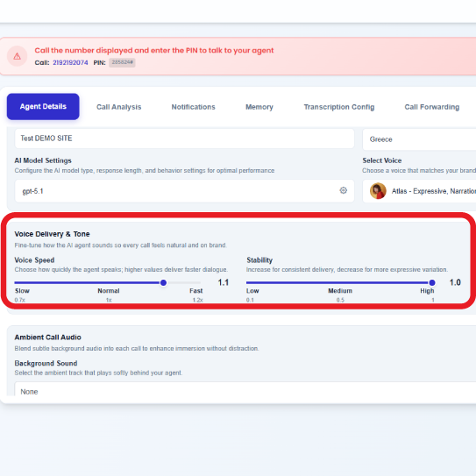The width and height of the screenshot is (476, 476).
Task: Click the Slow label under Voice Speed
Action: click(22, 291)
